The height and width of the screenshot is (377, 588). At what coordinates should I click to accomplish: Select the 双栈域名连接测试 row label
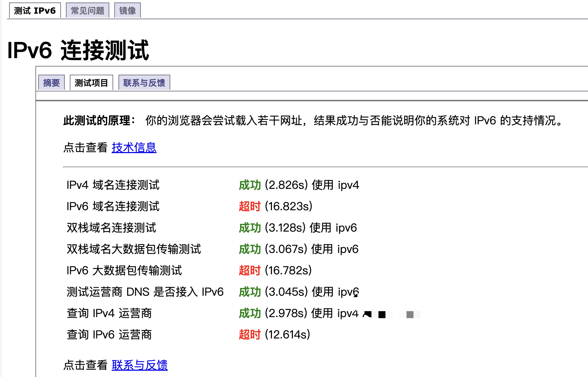(x=111, y=228)
